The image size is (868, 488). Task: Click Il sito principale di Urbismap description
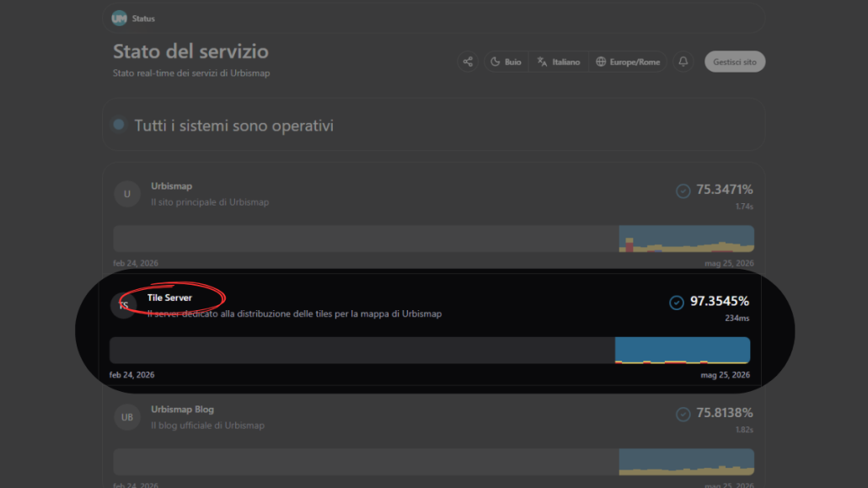tap(210, 202)
